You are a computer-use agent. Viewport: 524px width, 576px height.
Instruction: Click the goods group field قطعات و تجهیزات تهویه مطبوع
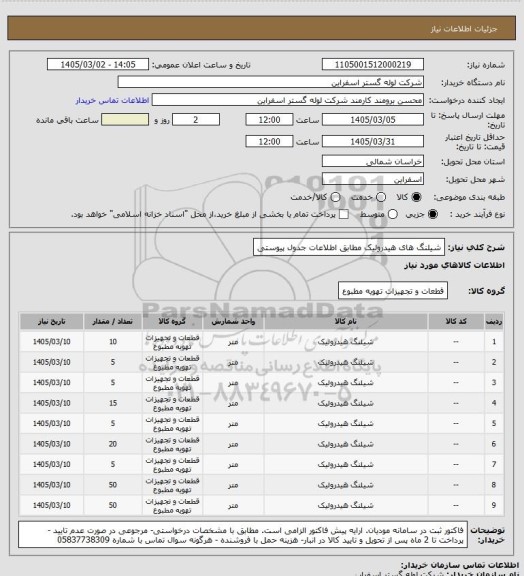[x=393, y=291]
